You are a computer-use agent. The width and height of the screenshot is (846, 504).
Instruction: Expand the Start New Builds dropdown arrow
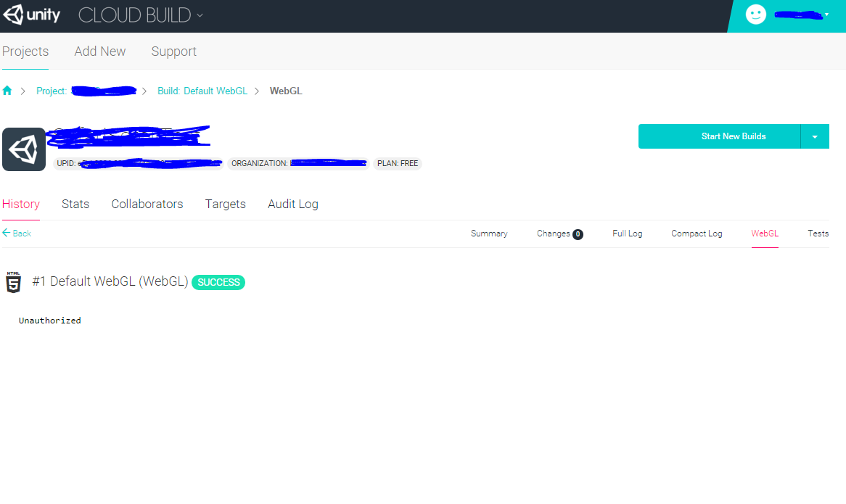coord(815,136)
